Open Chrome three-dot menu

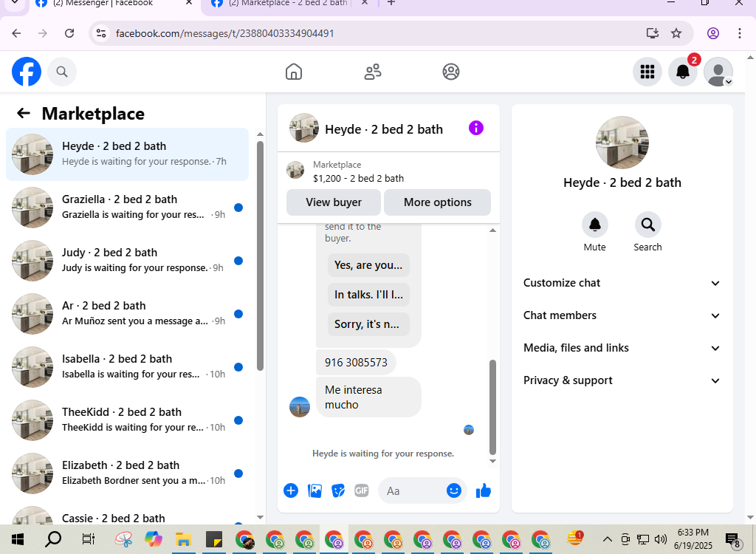point(739,33)
